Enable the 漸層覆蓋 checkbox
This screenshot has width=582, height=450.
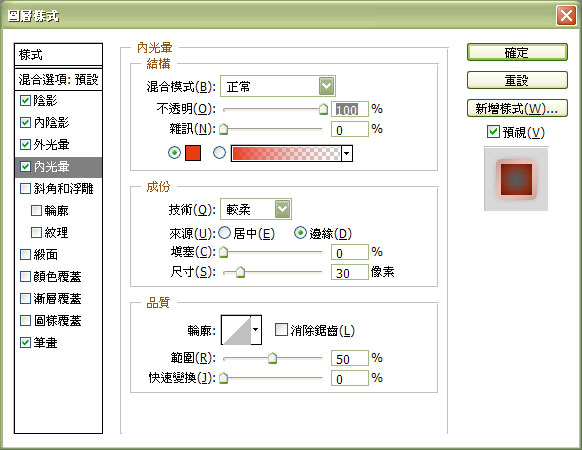tap(25, 298)
